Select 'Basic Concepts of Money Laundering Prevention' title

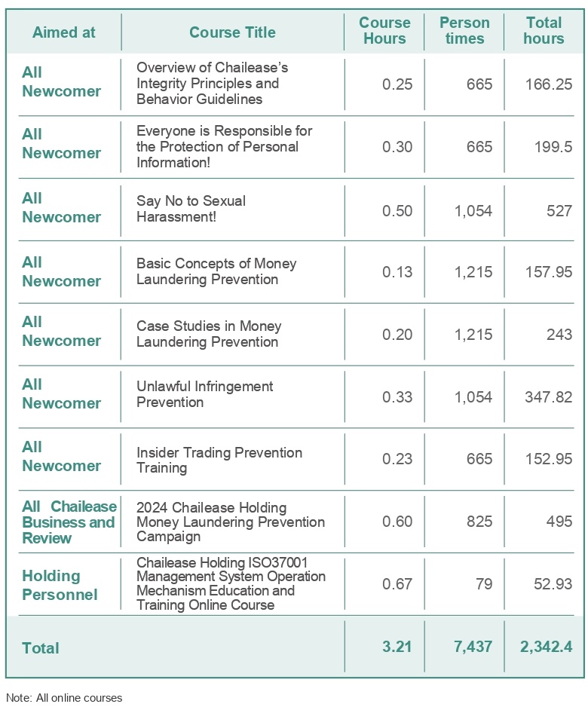[x=216, y=271]
